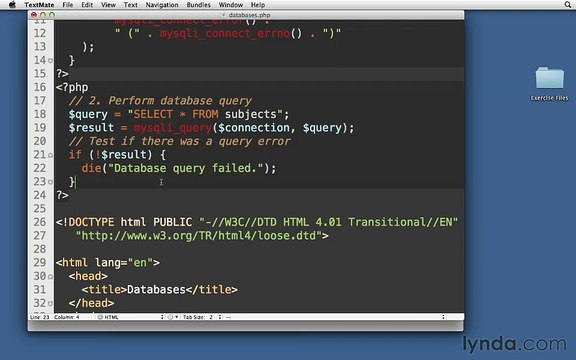Click line number 26 in the gutter
Image resolution: width=576 pixels, height=360 pixels.
[x=40, y=222]
